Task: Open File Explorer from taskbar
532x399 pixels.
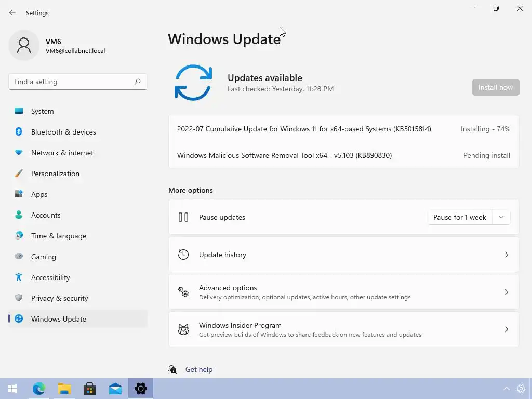Action: (64, 389)
